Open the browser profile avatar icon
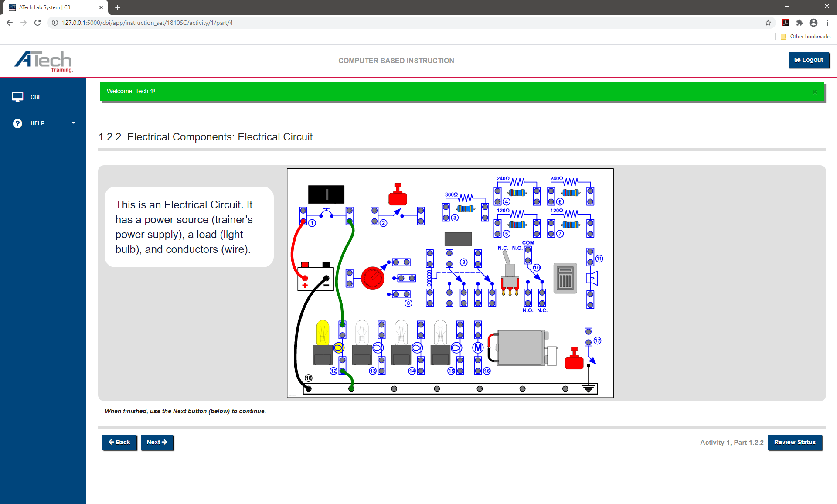Viewport: 837px width, 504px height. coord(813,23)
